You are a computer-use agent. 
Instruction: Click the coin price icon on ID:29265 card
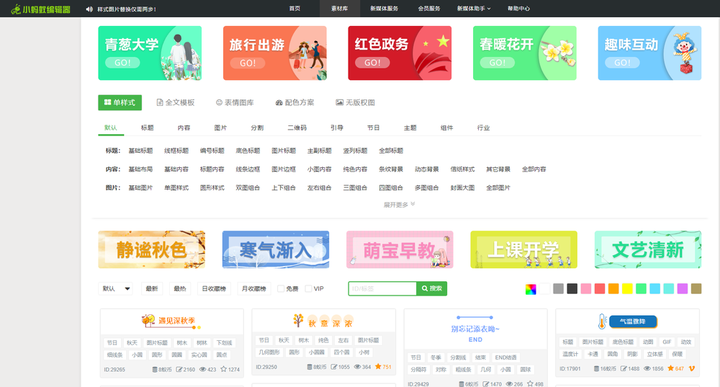155,369
